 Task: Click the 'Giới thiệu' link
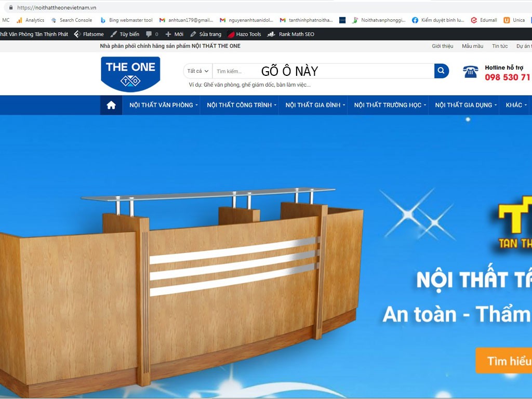pyautogui.click(x=443, y=46)
